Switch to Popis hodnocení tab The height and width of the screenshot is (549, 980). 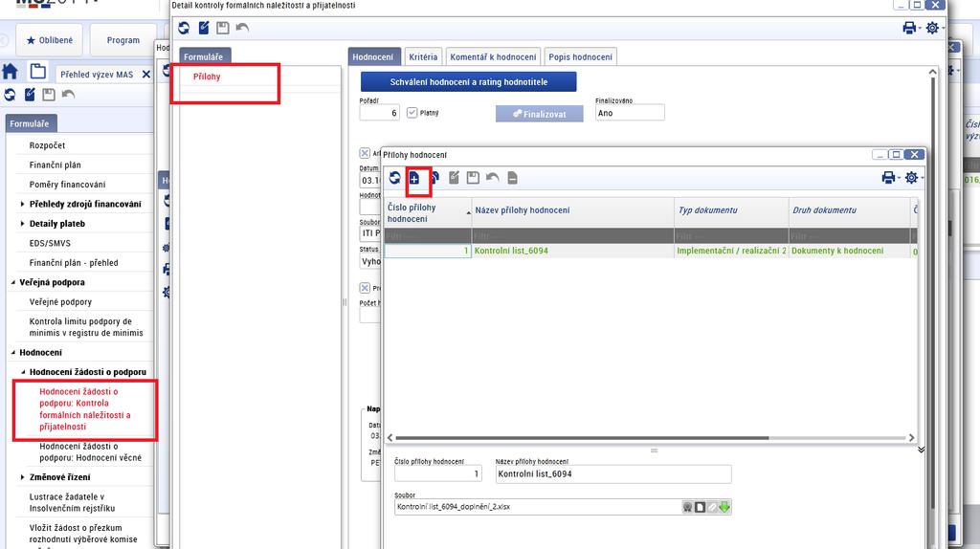coord(581,56)
